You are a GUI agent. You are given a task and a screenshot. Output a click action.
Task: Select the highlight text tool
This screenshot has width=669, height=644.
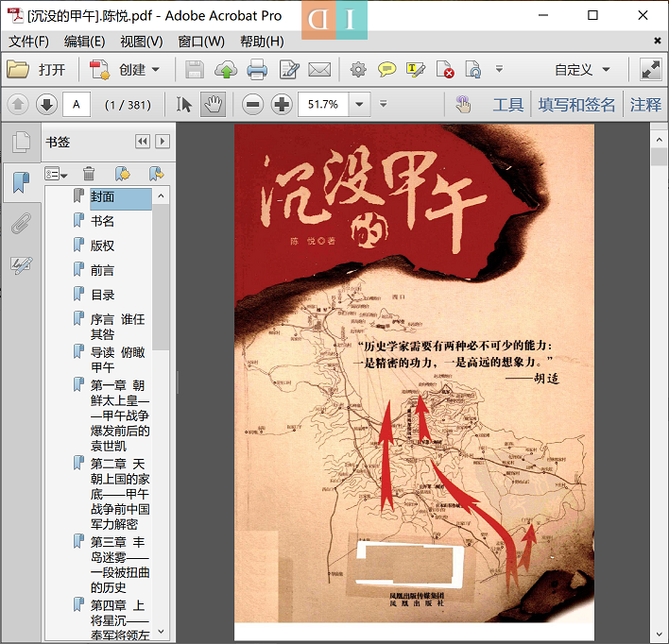(x=416, y=70)
